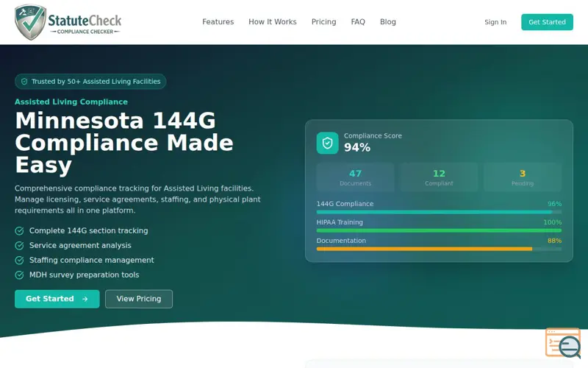Click the Sign In link
This screenshot has width=588, height=368.
pos(495,22)
